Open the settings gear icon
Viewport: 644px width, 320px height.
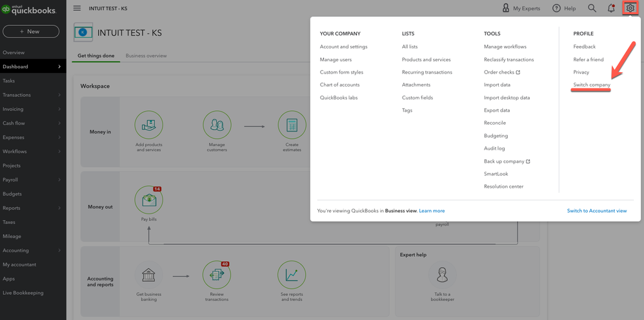630,8
